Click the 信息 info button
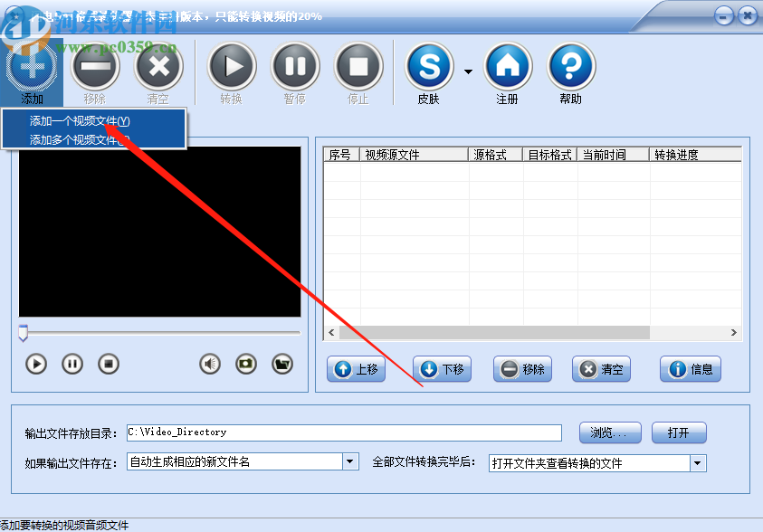The width and height of the screenshot is (763, 532). (690, 369)
